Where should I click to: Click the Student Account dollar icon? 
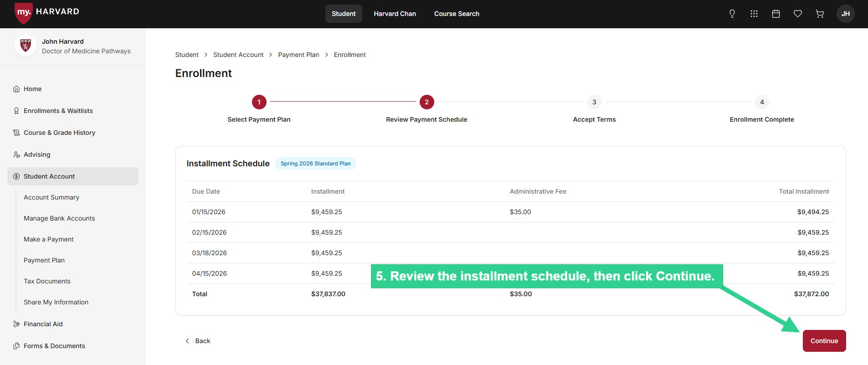coord(16,176)
